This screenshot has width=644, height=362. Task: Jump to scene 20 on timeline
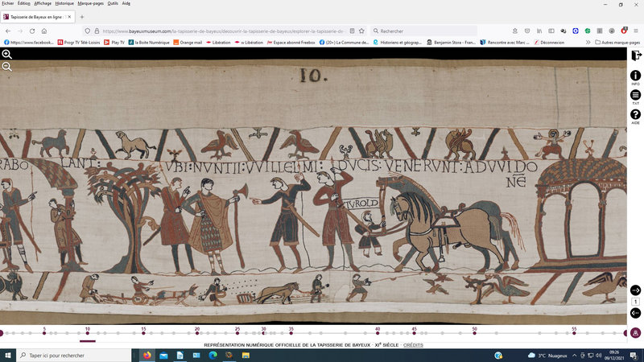tap(197, 333)
